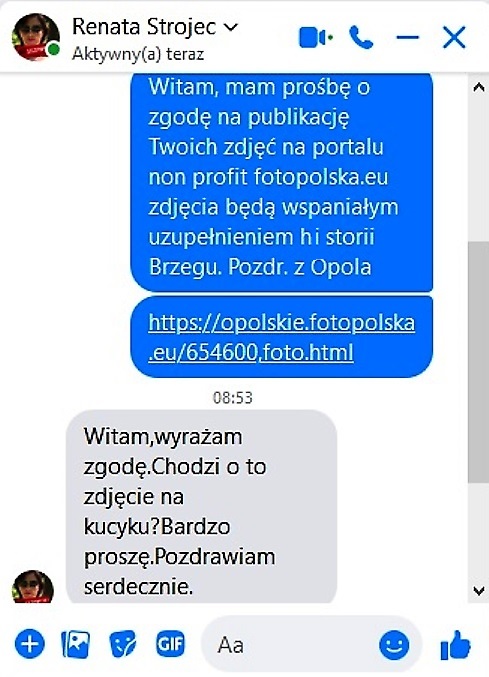Open the sticker picker icon

coord(123,644)
